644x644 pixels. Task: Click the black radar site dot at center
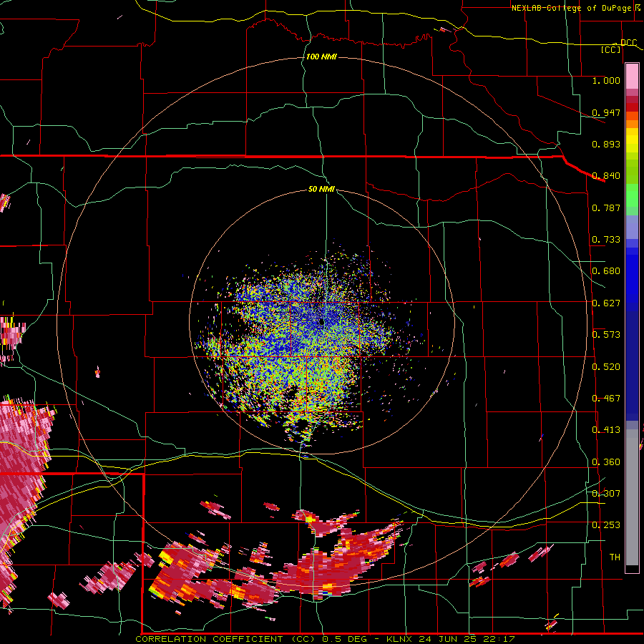[321, 321]
